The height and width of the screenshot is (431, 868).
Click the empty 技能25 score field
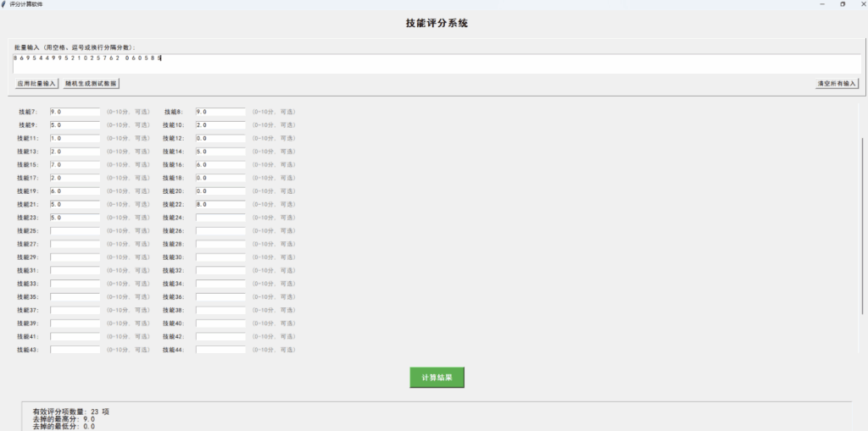click(x=75, y=230)
